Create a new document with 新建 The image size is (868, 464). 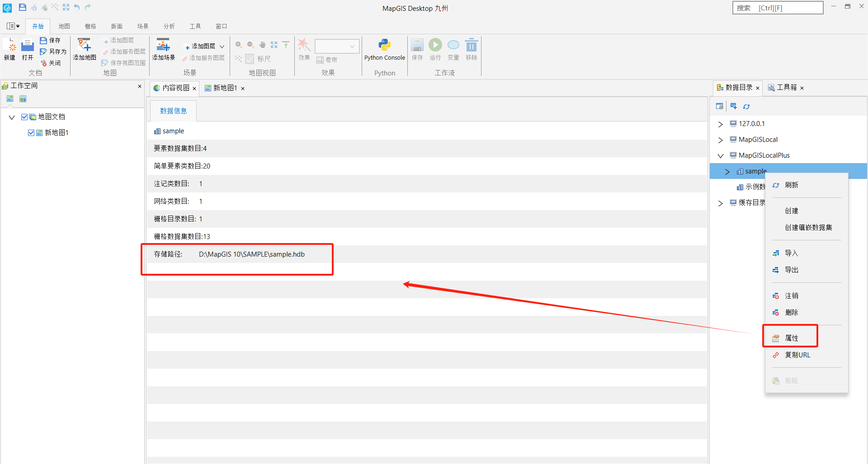point(9,49)
